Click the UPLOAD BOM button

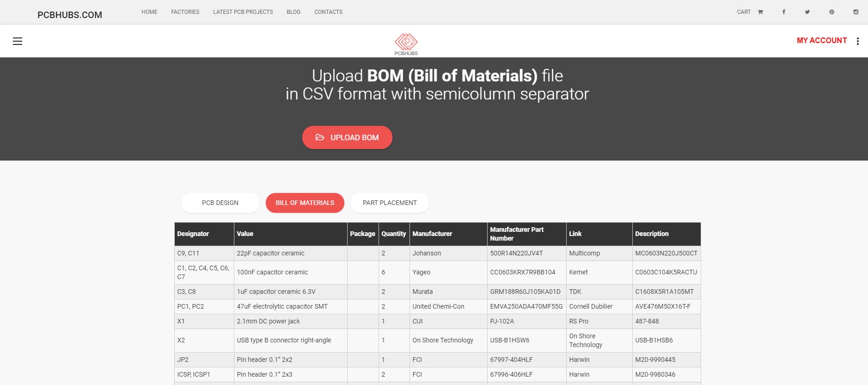pos(347,137)
